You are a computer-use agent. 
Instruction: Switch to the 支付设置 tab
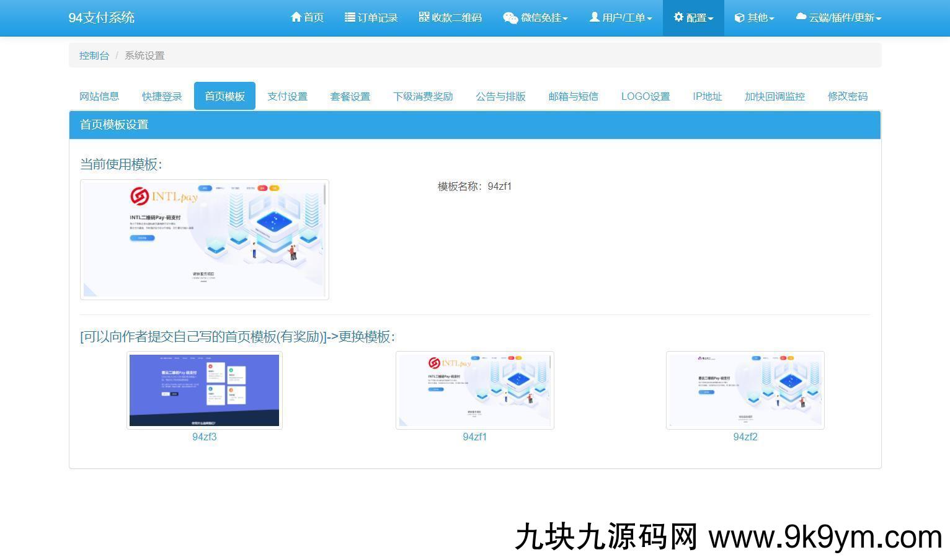287,96
